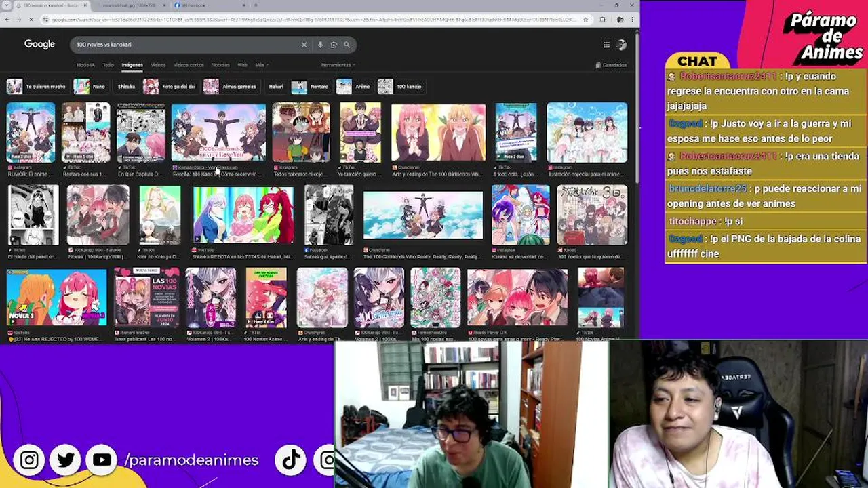The height and width of the screenshot is (488, 868).
Task: Select the 100 kanojo suggestion chip
Action: point(401,87)
